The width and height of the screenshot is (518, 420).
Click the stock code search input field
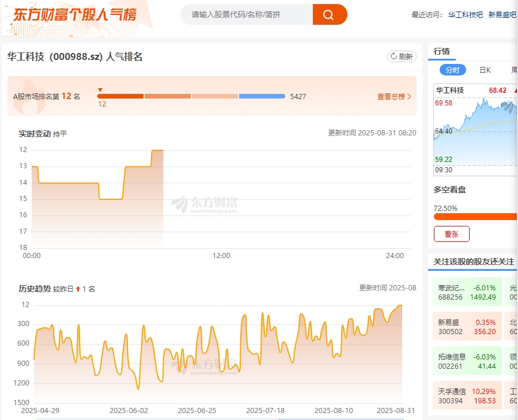click(247, 14)
